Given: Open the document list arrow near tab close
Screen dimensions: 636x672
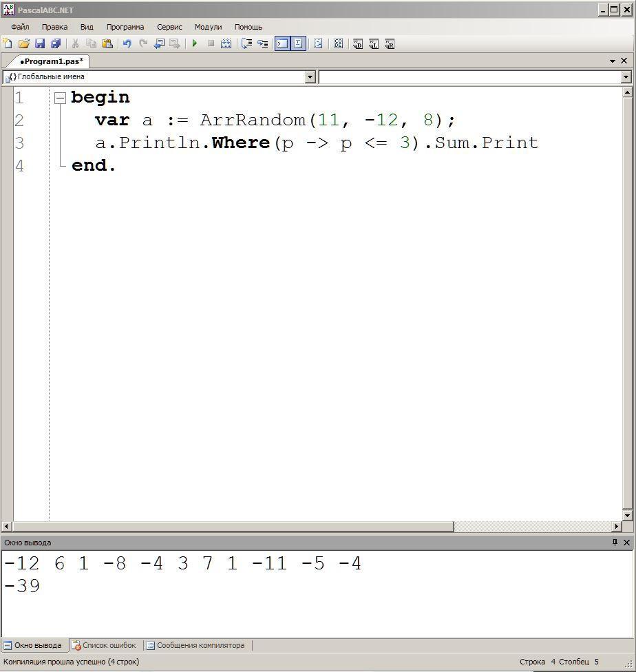Looking at the screenshot, I should click(613, 61).
